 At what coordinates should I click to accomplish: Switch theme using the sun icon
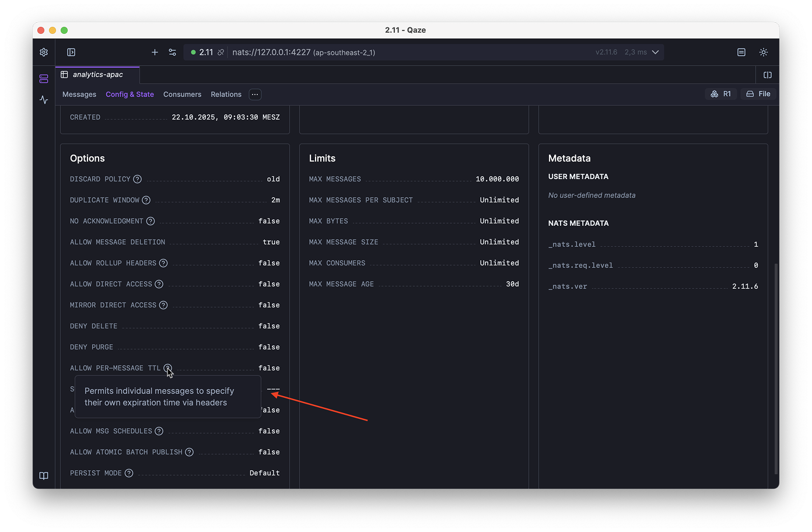764,52
